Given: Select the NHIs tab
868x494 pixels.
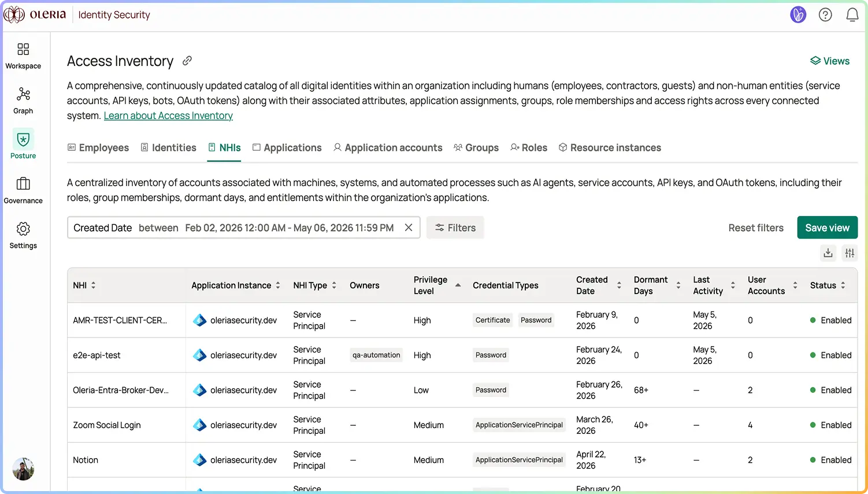Looking at the screenshot, I should click(224, 147).
